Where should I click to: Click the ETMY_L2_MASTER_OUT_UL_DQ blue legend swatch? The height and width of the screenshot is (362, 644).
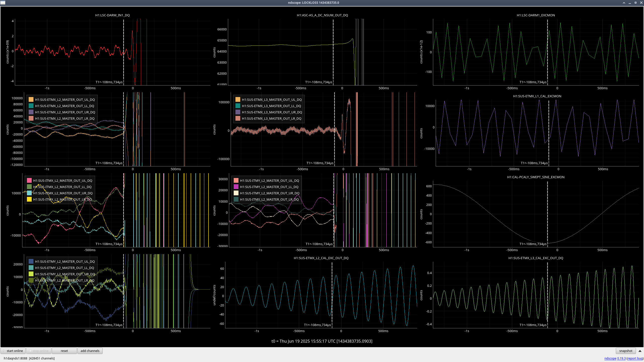tap(31, 261)
